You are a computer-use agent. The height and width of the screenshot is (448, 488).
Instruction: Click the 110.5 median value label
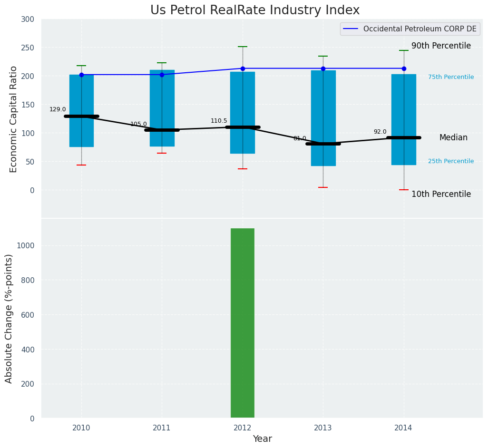[x=219, y=121]
